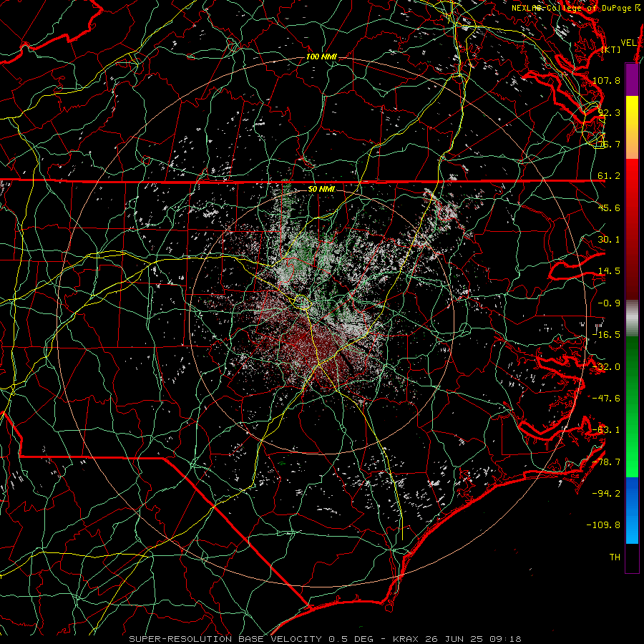Image resolution: width=644 pixels, height=644 pixels.
Task: Click the -0.9 value on velocity scale
Action: coord(609,303)
